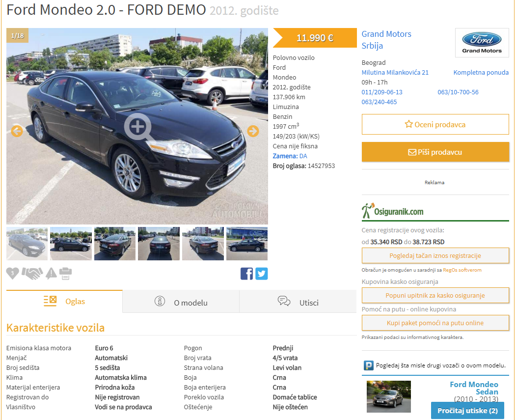Click the Pročitaj utiske (2) button
The width and height of the screenshot is (516, 420).
[467, 411]
